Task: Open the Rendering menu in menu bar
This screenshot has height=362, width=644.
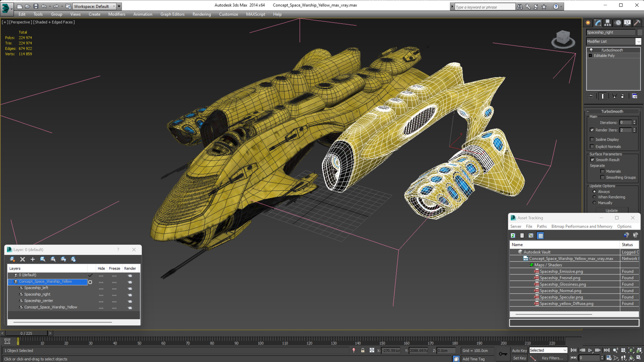Action: tap(202, 14)
